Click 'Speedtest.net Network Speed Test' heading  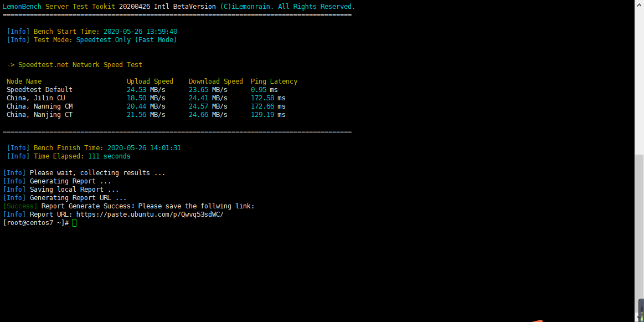(80, 64)
